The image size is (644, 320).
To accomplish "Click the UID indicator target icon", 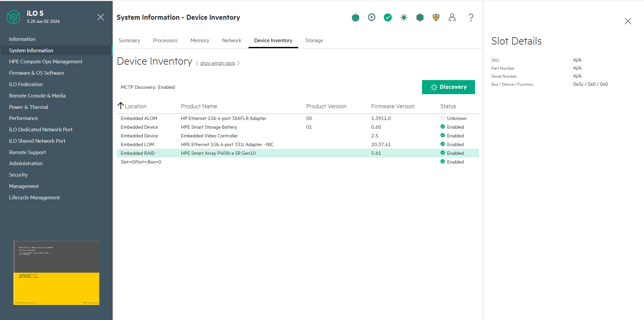I will point(372,17).
